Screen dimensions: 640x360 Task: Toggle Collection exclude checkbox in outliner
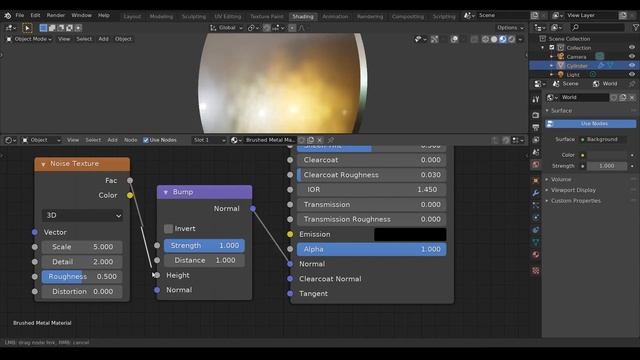click(x=552, y=48)
